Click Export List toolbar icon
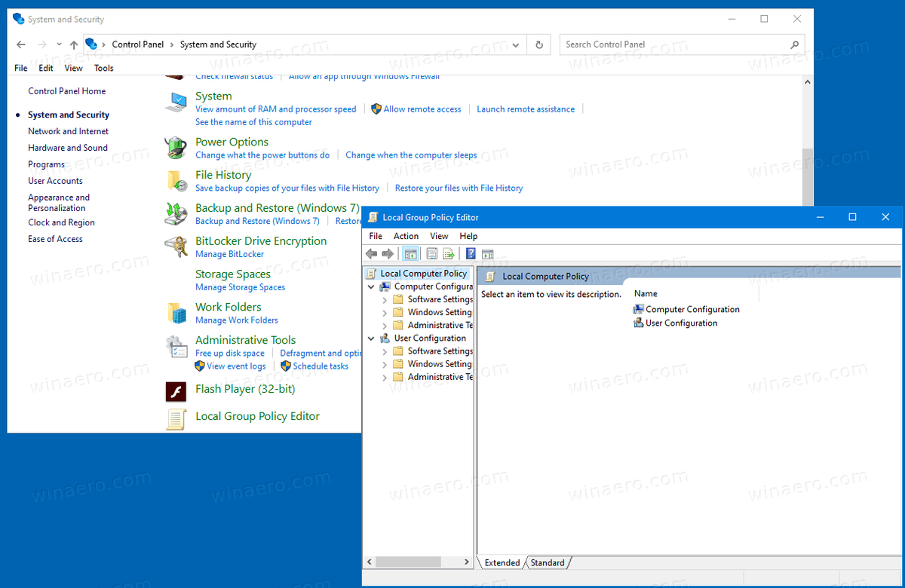 449,254
